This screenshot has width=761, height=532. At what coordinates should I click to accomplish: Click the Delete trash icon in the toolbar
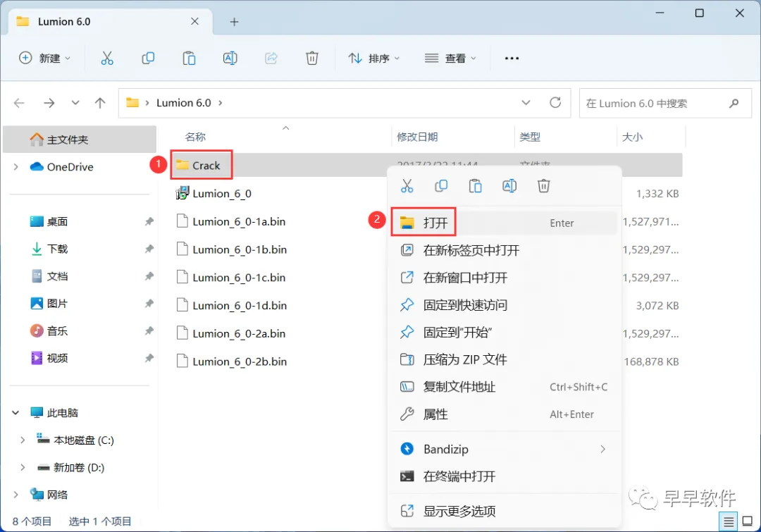(312, 58)
